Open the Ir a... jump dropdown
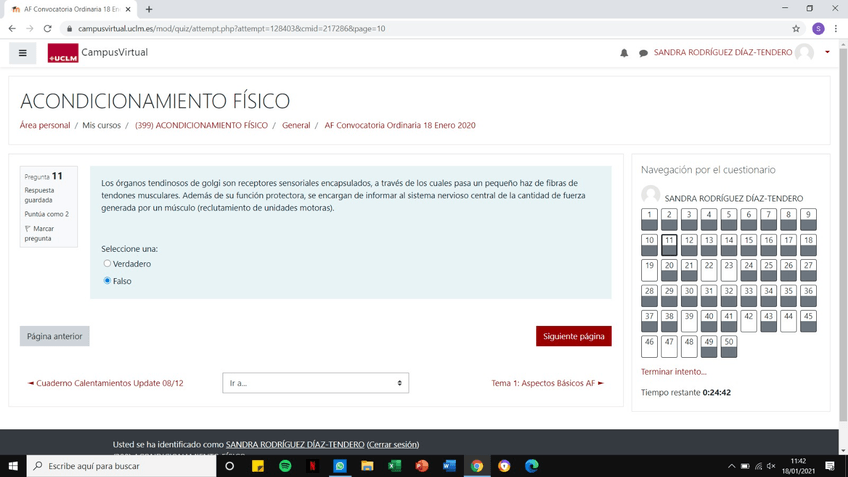The height and width of the screenshot is (477, 848). 315,383
